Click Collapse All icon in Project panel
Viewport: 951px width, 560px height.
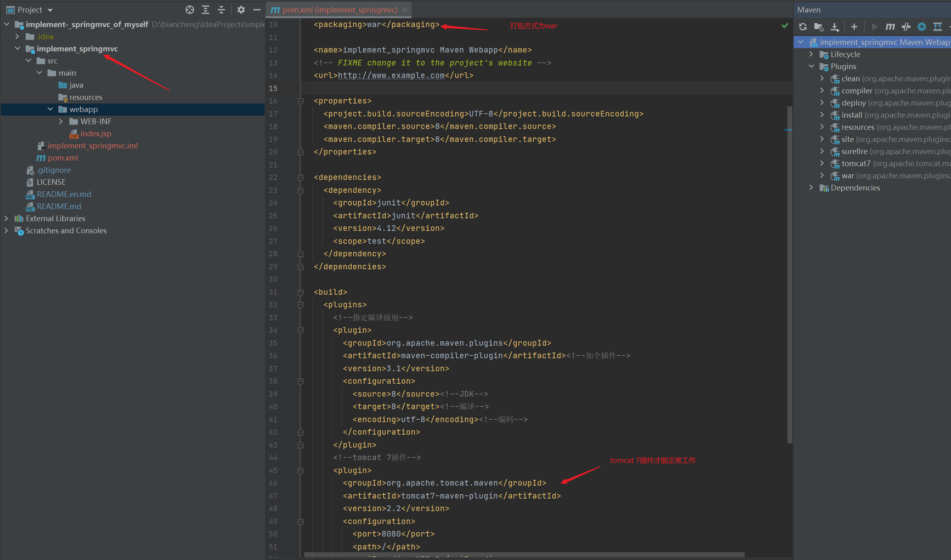point(221,10)
